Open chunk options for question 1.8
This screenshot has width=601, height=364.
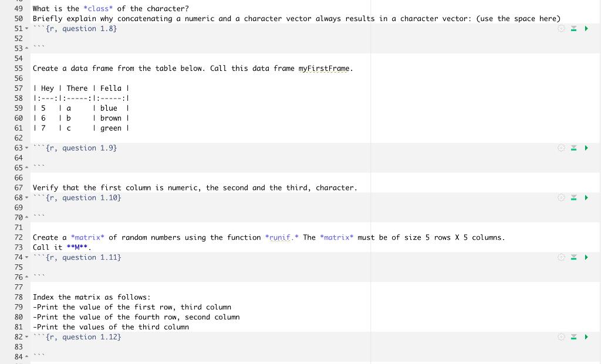(561, 29)
